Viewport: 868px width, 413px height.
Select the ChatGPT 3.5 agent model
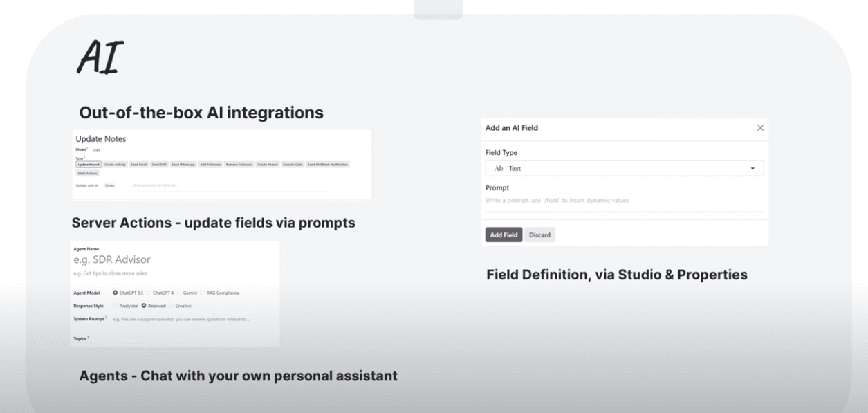[115, 293]
